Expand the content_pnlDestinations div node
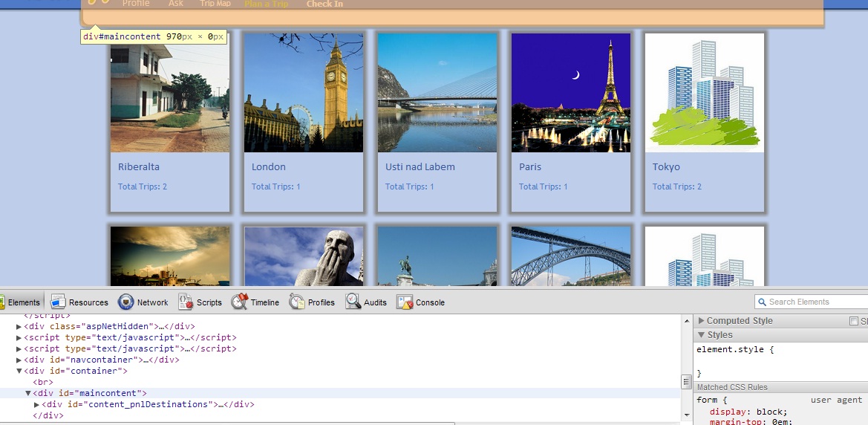The height and width of the screenshot is (425, 868). (x=36, y=404)
